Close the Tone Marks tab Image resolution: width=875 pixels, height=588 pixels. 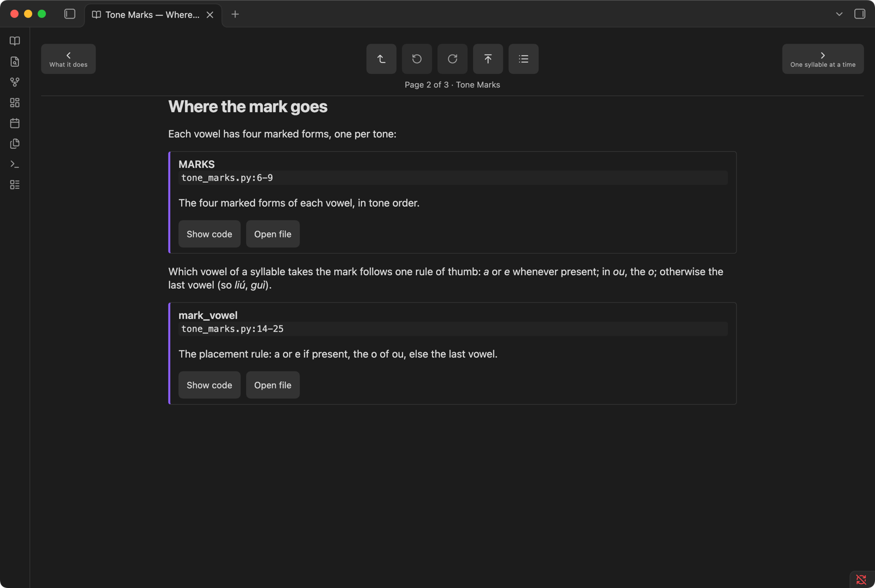pos(210,15)
